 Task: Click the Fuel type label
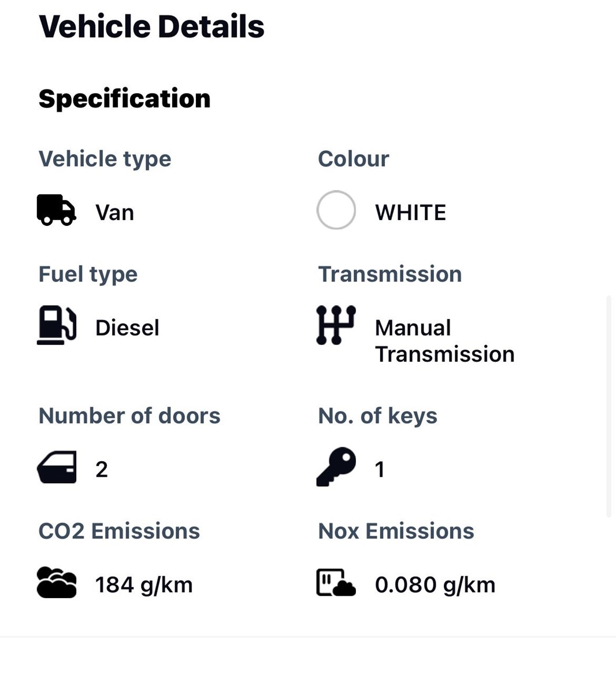[88, 275]
